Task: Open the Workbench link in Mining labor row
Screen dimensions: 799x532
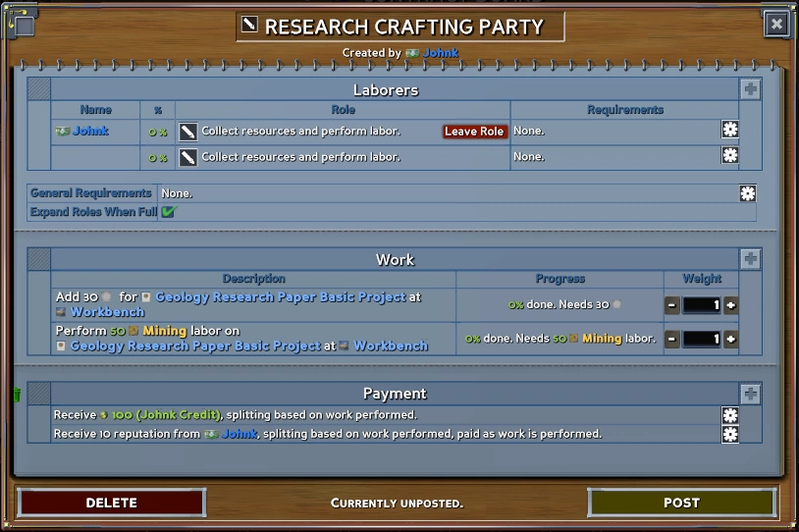Action: 391,346
